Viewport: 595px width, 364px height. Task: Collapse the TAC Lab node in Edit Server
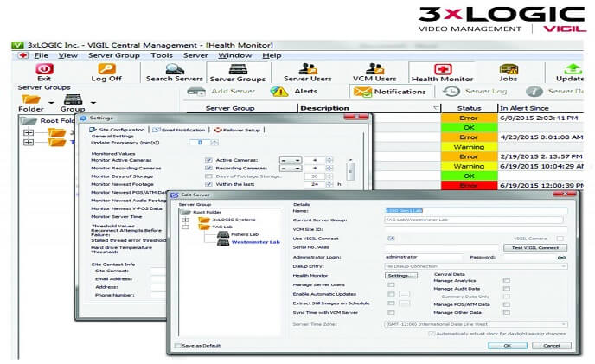(x=185, y=227)
